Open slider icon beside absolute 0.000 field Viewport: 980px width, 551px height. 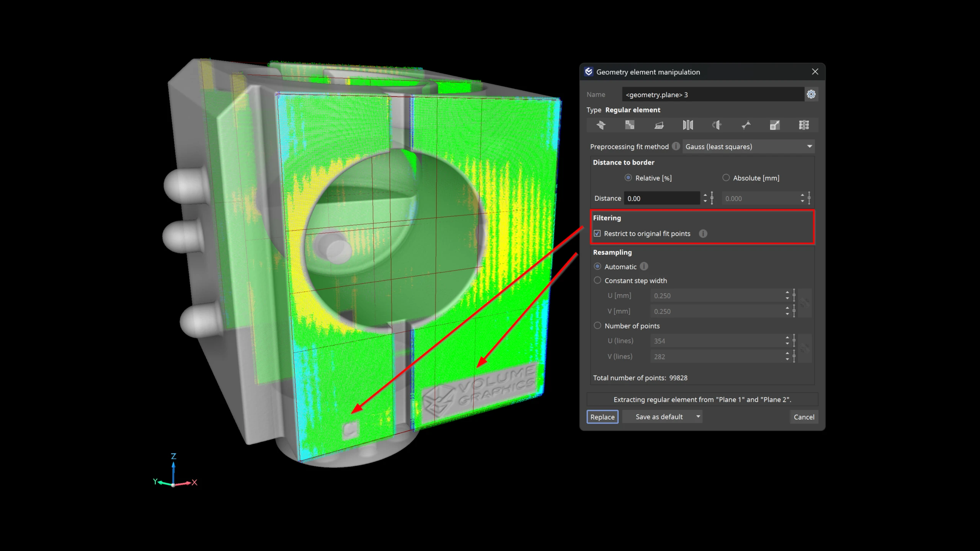coord(809,198)
